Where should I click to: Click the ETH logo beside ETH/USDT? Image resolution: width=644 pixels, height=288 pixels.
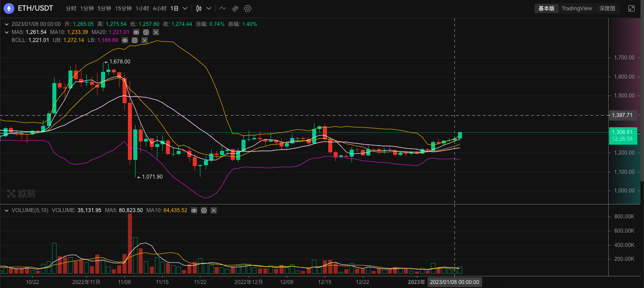pos(8,8)
